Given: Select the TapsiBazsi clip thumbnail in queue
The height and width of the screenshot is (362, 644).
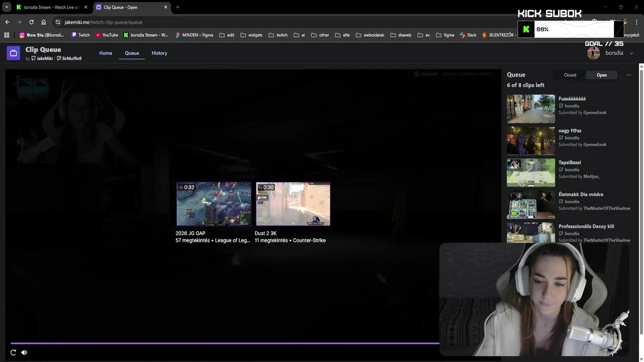Looking at the screenshot, I should (531, 172).
